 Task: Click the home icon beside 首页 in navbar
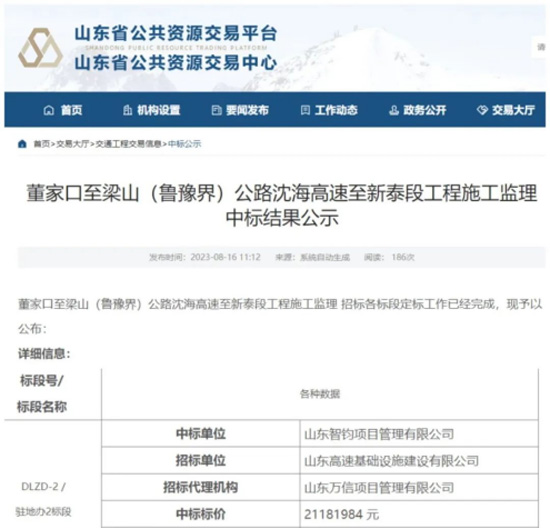48,111
